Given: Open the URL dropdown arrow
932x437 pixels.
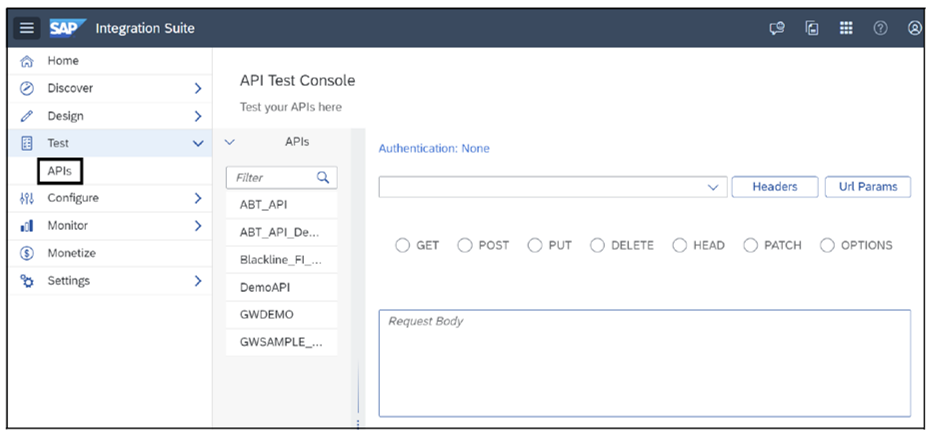Looking at the screenshot, I should click(713, 187).
